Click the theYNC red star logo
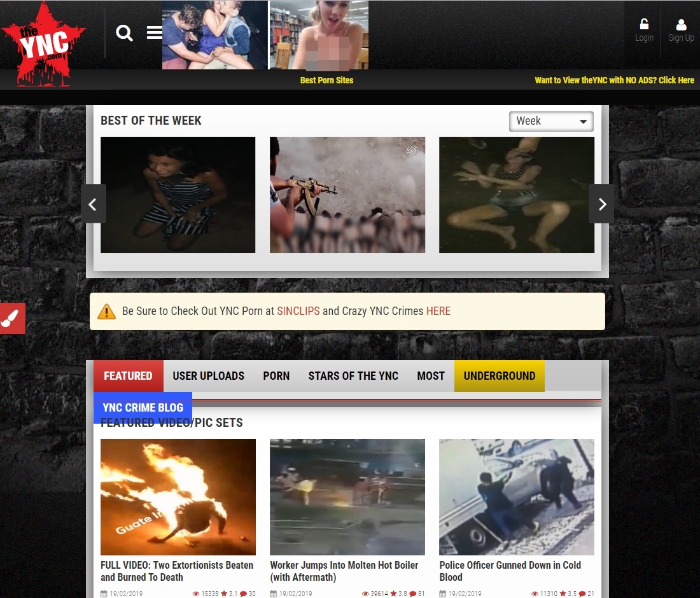 tap(43, 43)
